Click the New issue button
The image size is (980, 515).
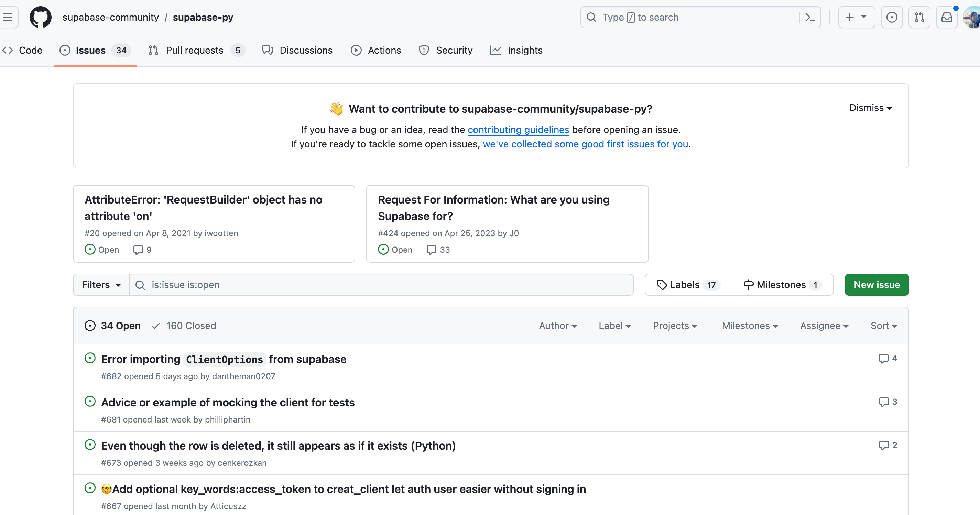tap(876, 285)
